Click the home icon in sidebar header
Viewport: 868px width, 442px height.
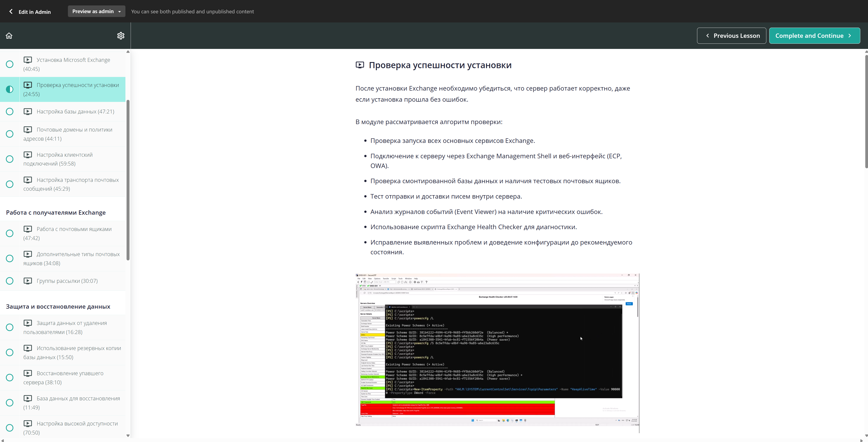[9, 36]
